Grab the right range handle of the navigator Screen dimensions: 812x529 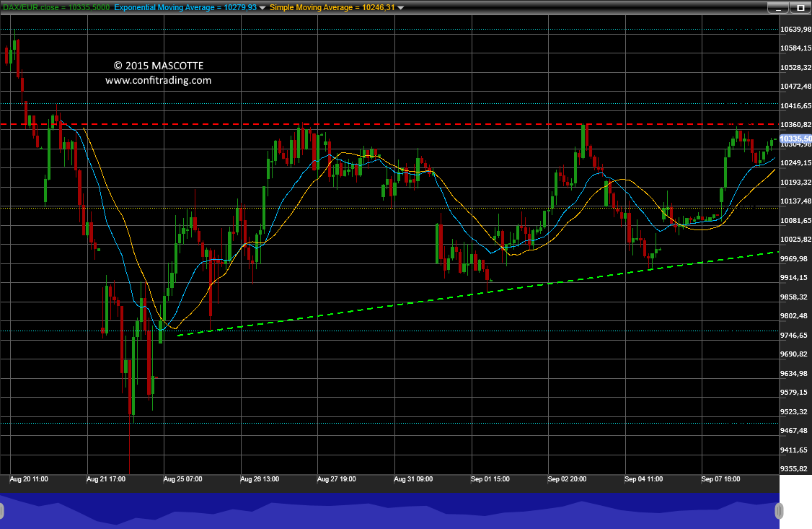[779, 511]
